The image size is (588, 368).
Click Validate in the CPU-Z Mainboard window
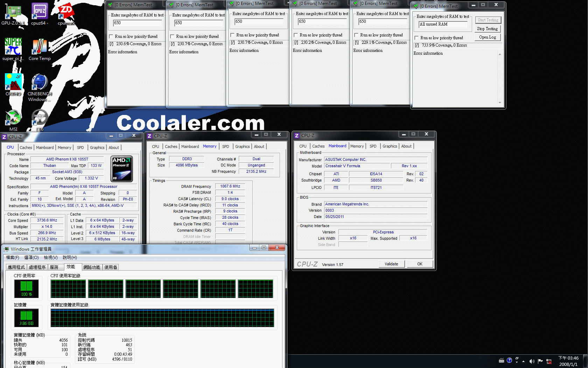(x=392, y=264)
